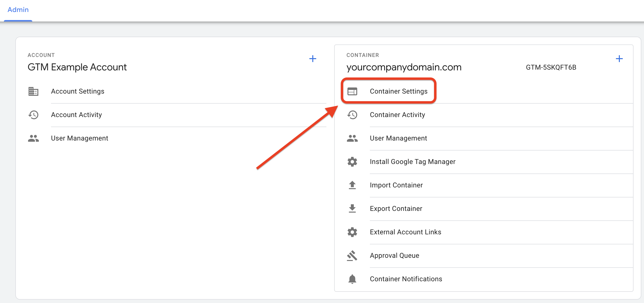Click the Approval Queue gavel icon
644x303 pixels.
(x=352, y=255)
